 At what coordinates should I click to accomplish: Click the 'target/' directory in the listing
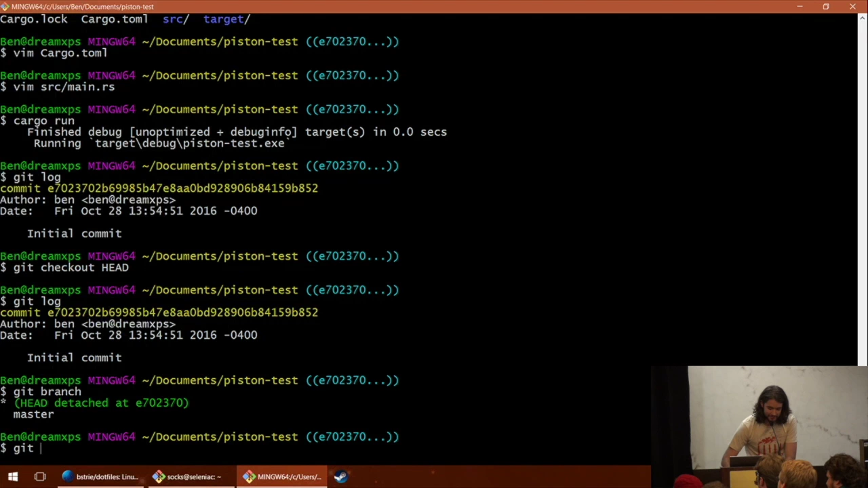click(227, 19)
